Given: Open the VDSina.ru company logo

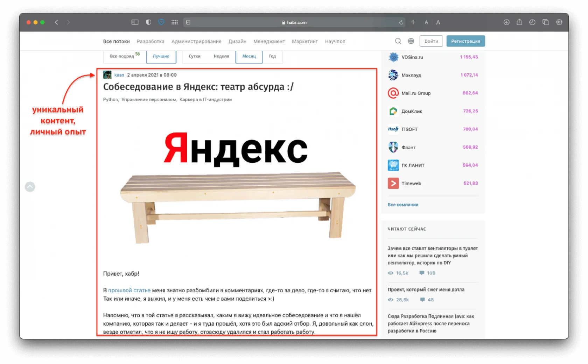Looking at the screenshot, I should tap(393, 57).
